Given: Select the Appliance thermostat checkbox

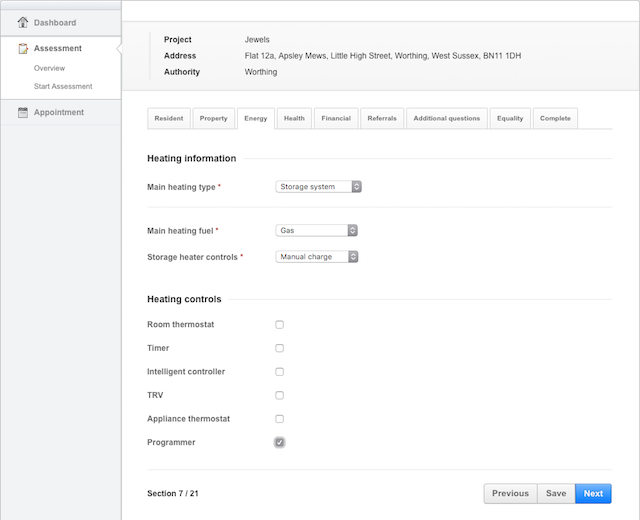Looking at the screenshot, I should 280,419.
